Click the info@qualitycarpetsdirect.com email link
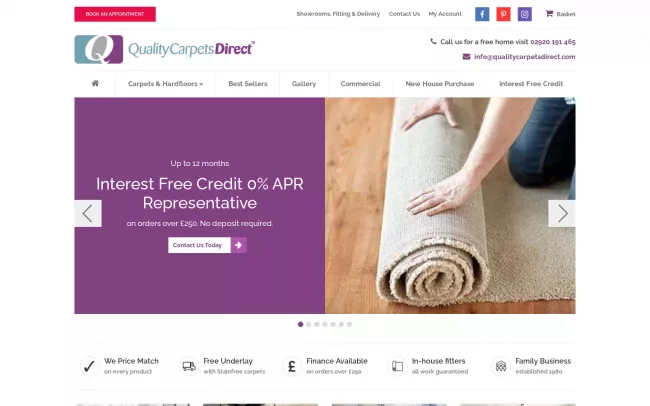Image resolution: width=650 pixels, height=406 pixels. coord(524,57)
